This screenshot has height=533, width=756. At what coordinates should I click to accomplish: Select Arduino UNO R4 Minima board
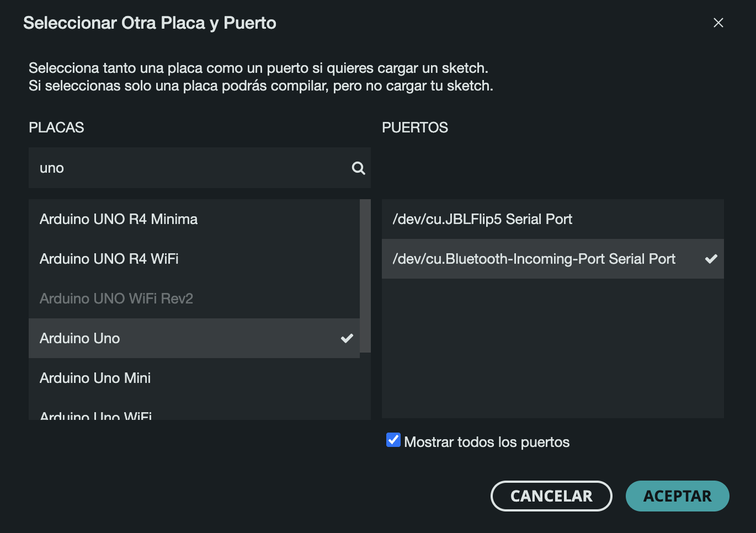(x=119, y=219)
